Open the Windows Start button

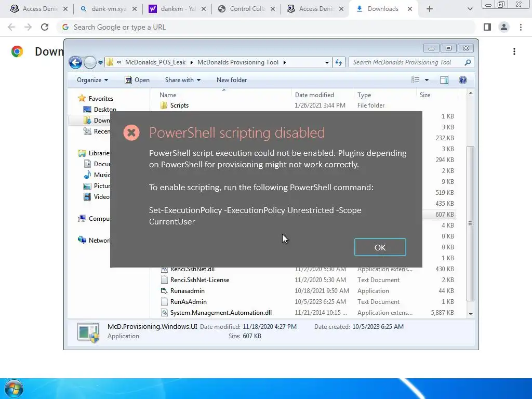14,389
